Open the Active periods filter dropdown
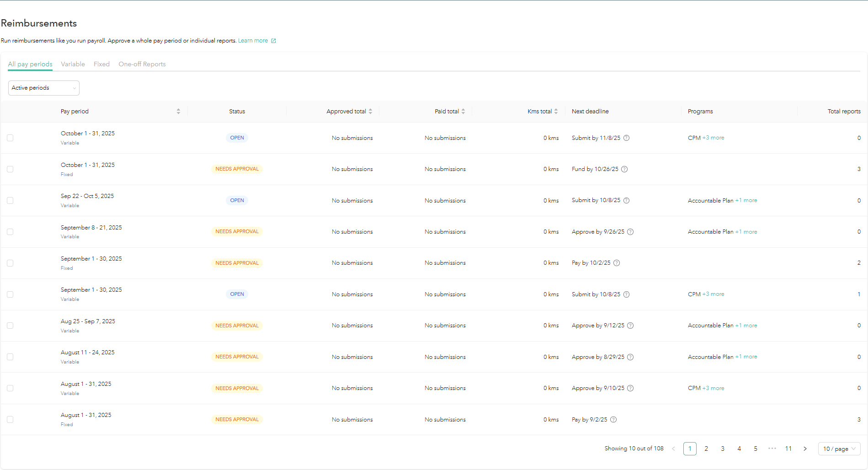 (44, 88)
